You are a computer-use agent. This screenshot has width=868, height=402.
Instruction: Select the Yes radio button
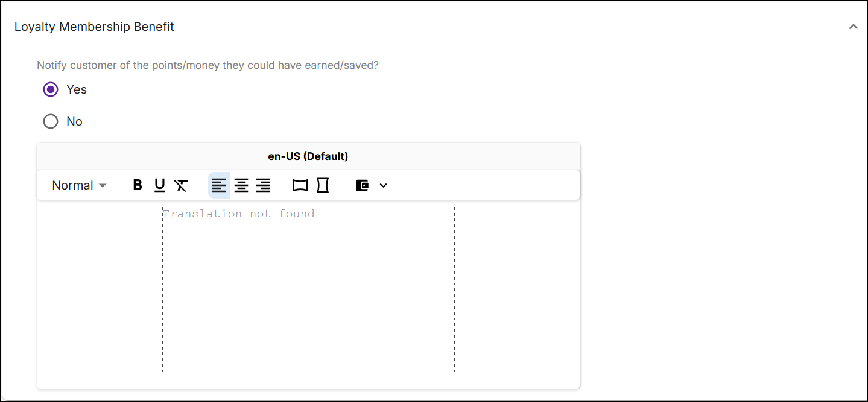coord(51,89)
